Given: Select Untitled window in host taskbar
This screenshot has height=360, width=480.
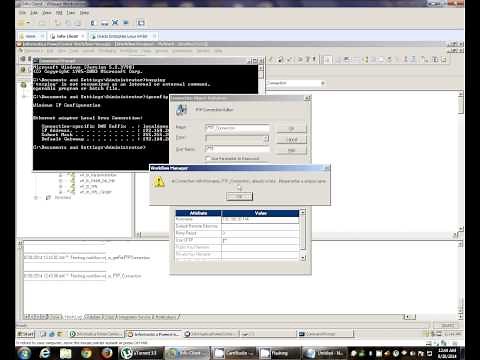Looking at the screenshot, I should coord(325,353).
